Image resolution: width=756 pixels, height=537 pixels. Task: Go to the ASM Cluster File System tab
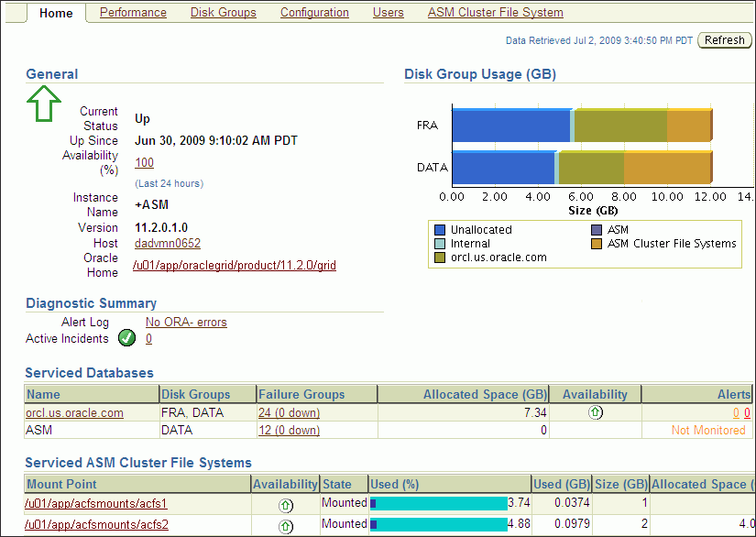click(x=495, y=13)
